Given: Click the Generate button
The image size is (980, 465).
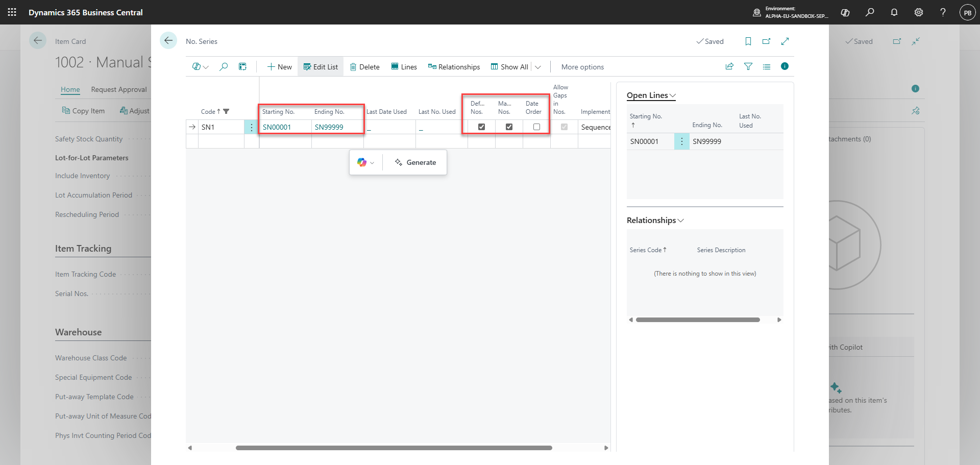Looking at the screenshot, I should pos(415,162).
